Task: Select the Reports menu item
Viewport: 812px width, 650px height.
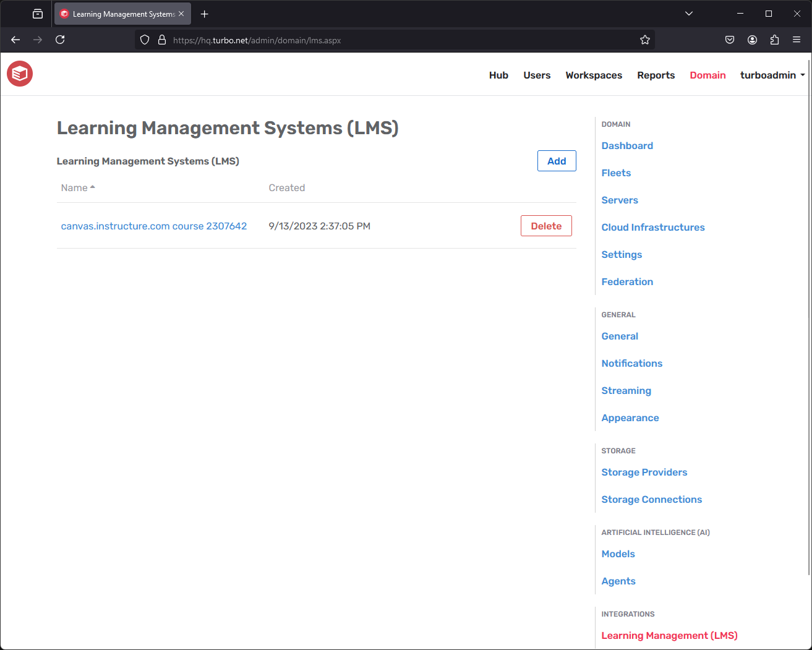Action: [656, 75]
